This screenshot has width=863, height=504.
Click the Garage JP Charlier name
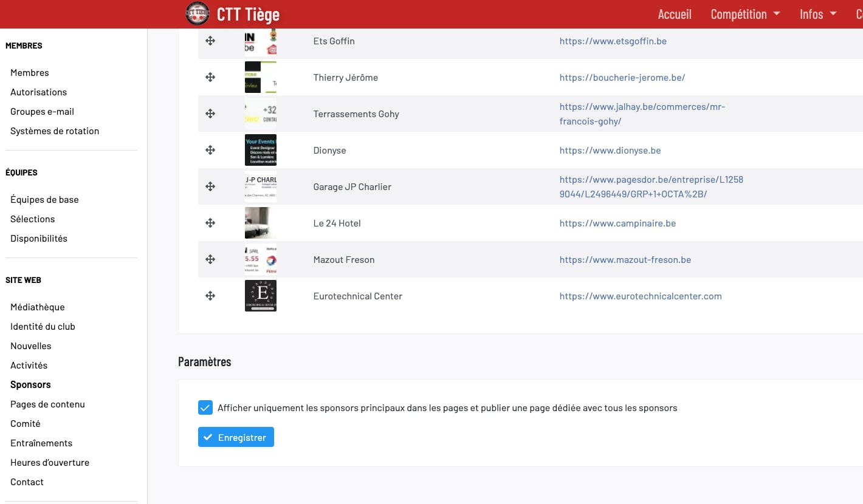352,187
